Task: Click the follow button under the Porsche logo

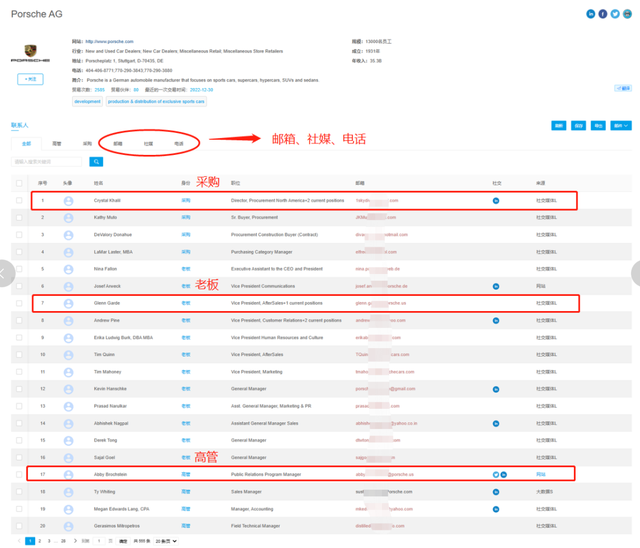Action: coord(30,79)
